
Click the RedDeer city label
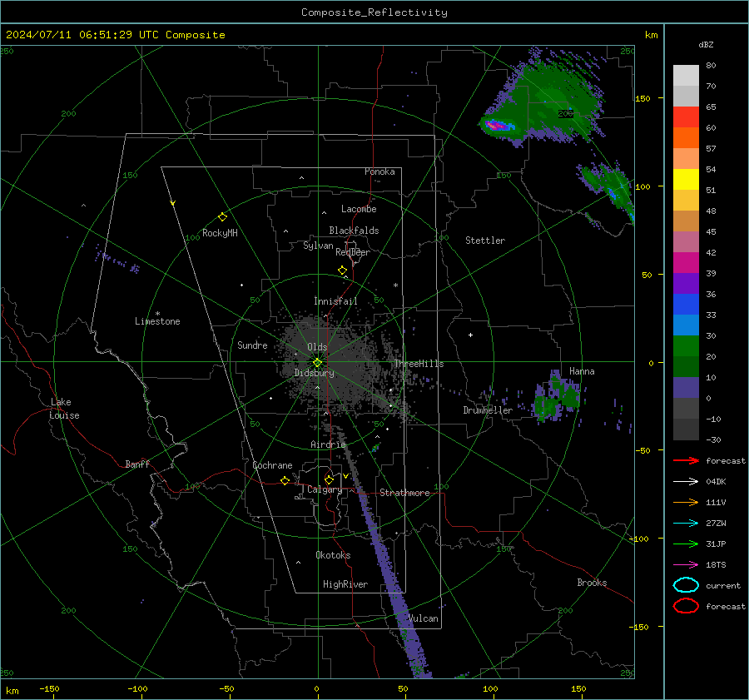pos(353,252)
